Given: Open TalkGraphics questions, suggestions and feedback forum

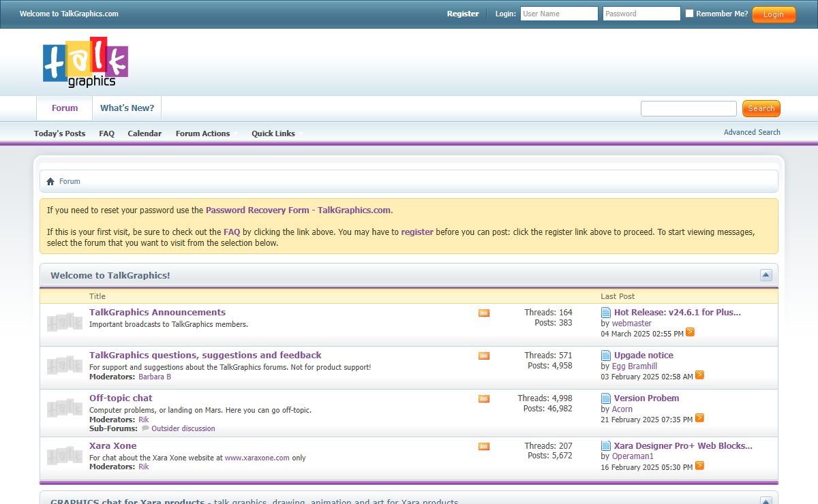Looking at the screenshot, I should tap(205, 355).
